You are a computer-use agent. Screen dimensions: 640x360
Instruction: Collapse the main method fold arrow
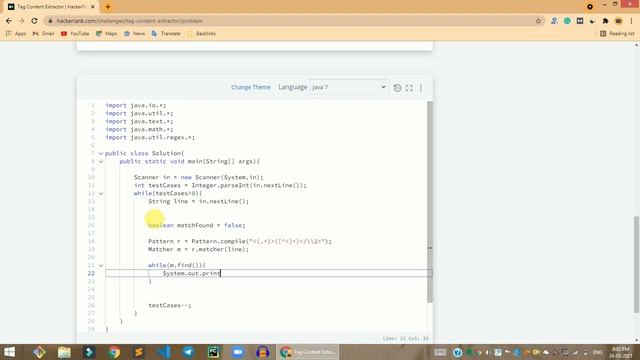(101, 162)
